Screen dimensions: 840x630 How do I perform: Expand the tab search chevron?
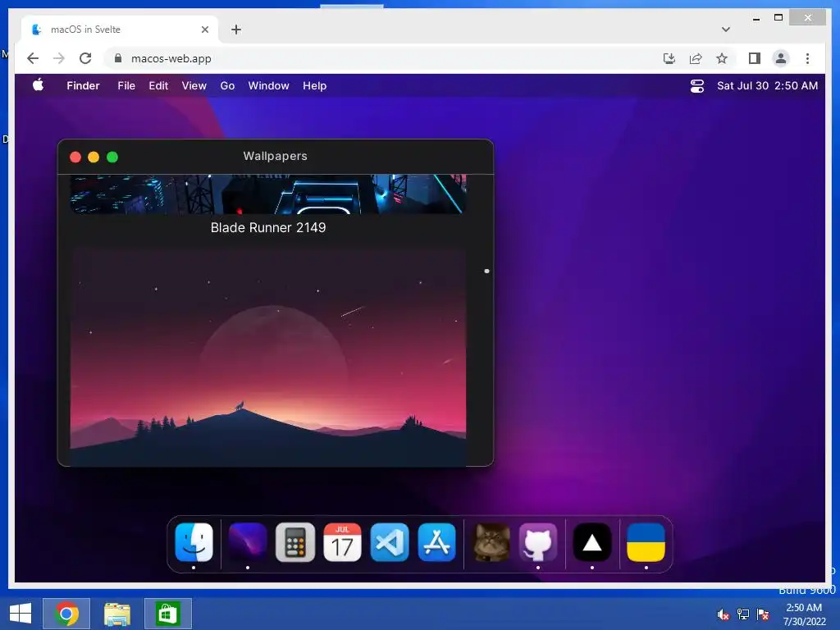[725, 30]
